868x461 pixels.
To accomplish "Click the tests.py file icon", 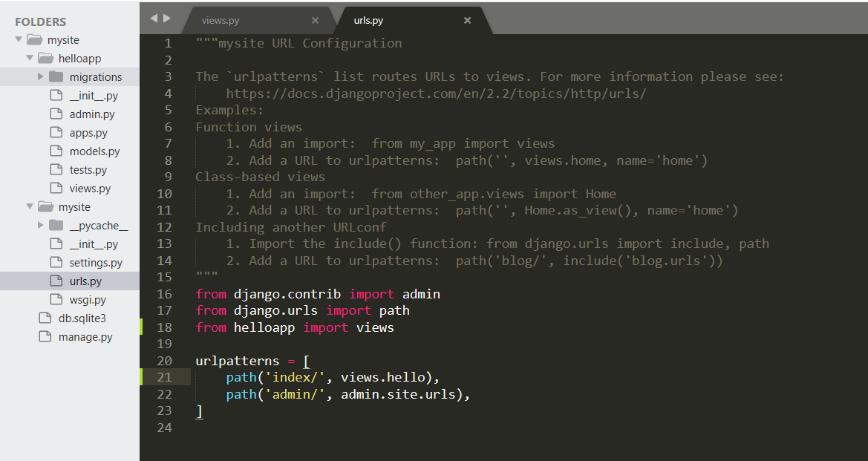I will point(56,170).
